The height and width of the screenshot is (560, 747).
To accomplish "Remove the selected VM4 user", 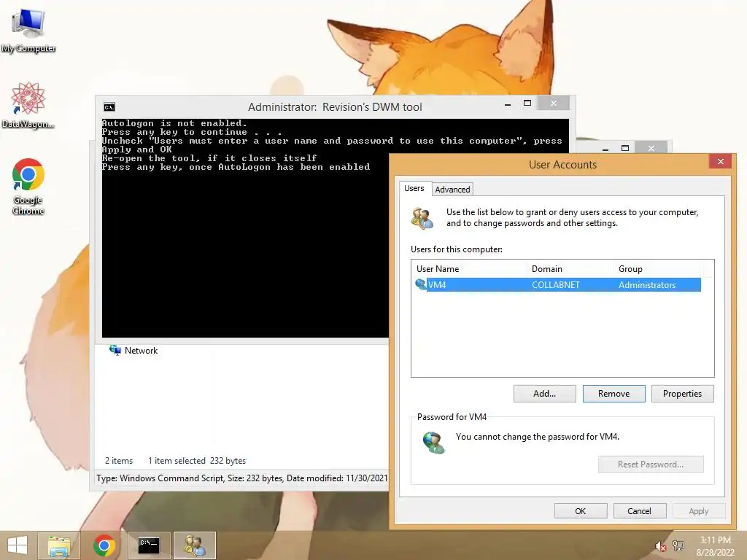I will tap(614, 394).
